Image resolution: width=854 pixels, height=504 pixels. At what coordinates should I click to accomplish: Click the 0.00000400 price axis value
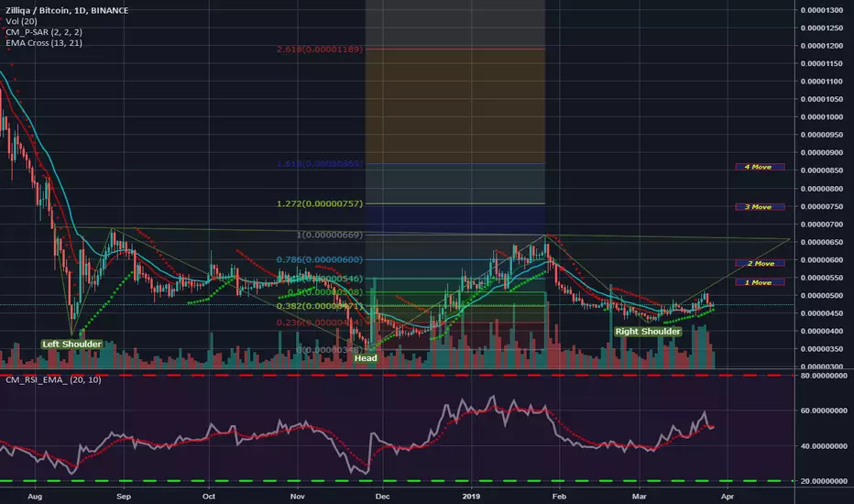821,332
